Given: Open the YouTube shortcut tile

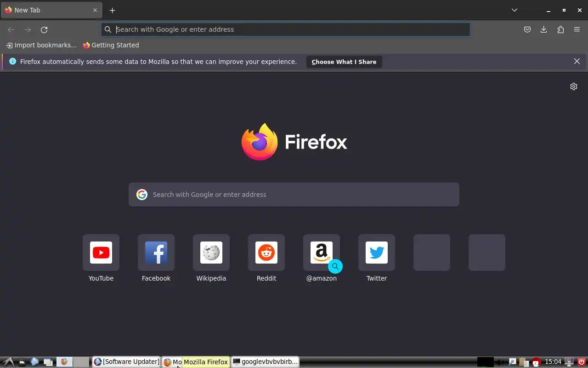Looking at the screenshot, I should coord(101,253).
